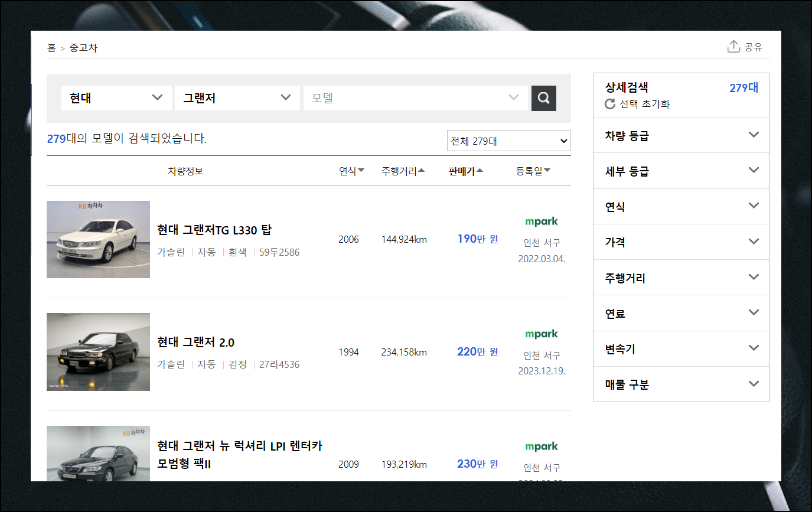Sort by 연식 column header
Screen dimensions: 812x512
click(x=351, y=171)
